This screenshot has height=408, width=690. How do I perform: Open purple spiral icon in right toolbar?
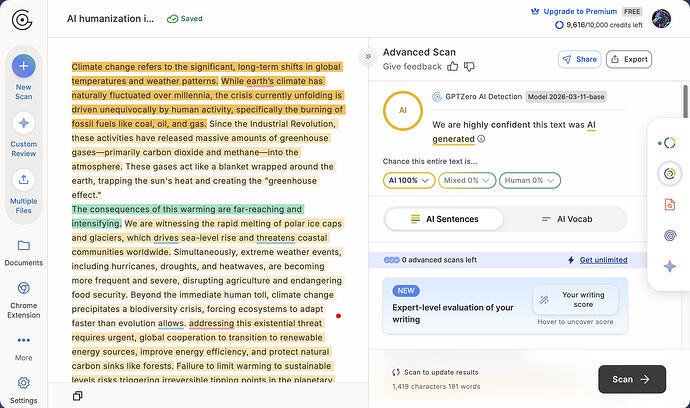pyautogui.click(x=669, y=235)
